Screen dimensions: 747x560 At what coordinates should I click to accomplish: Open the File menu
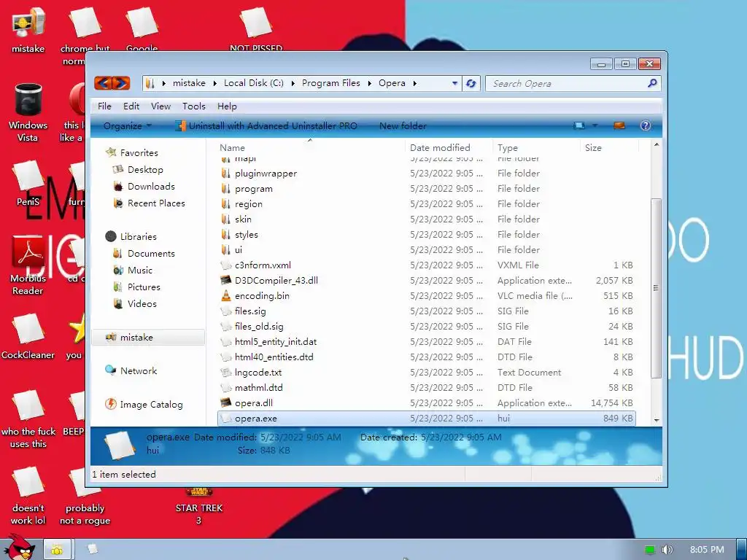point(104,106)
